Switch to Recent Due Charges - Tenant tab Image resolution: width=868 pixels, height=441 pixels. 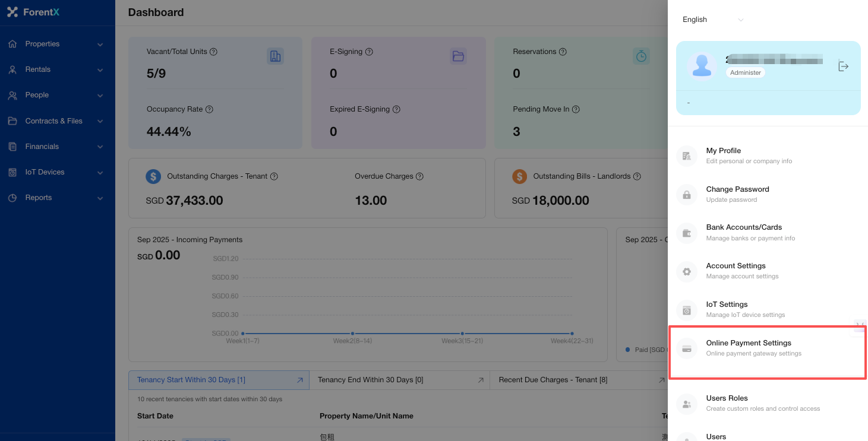coord(553,380)
